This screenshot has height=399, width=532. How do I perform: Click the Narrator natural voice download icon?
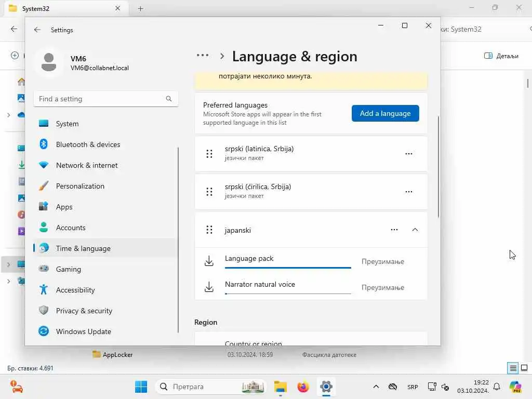tap(209, 287)
